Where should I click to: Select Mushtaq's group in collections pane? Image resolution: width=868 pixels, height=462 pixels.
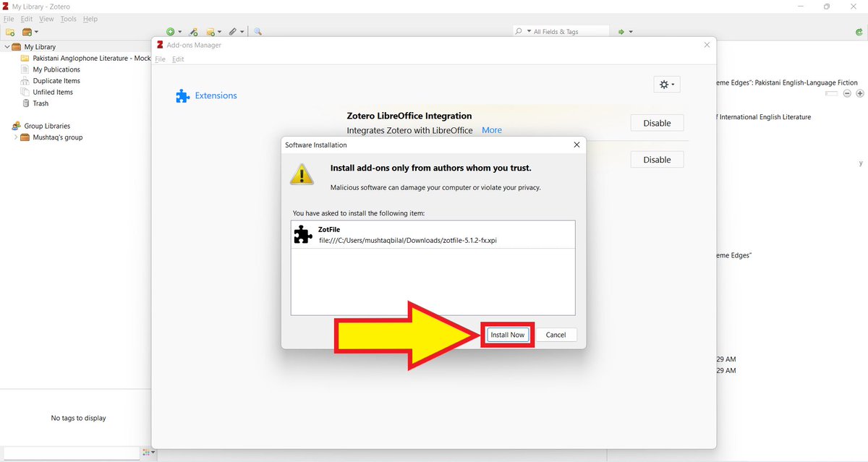[x=57, y=137]
